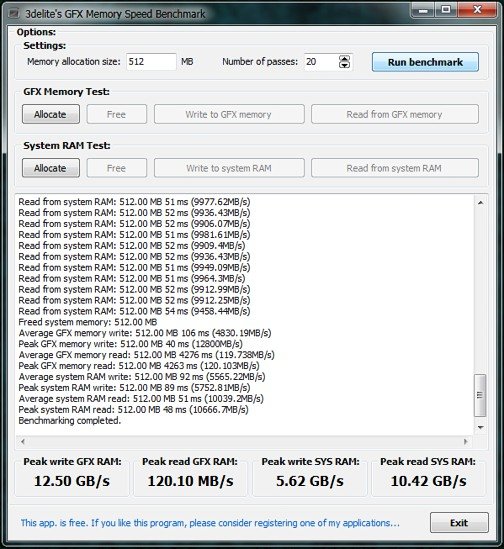This screenshot has height=549, width=504.
Task: Click Free under System RAM Test
Action: click(x=117, y=168)
